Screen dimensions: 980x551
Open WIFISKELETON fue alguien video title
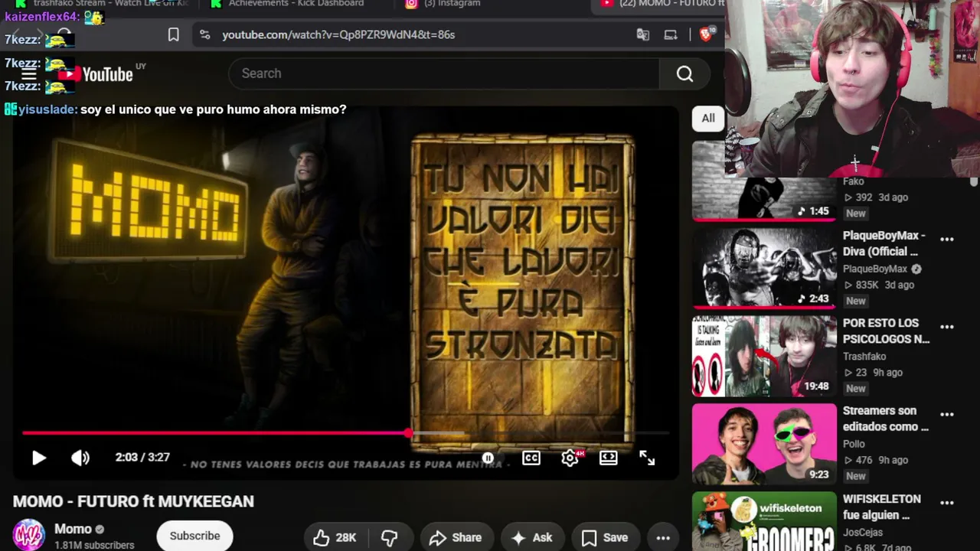[882, 507]
